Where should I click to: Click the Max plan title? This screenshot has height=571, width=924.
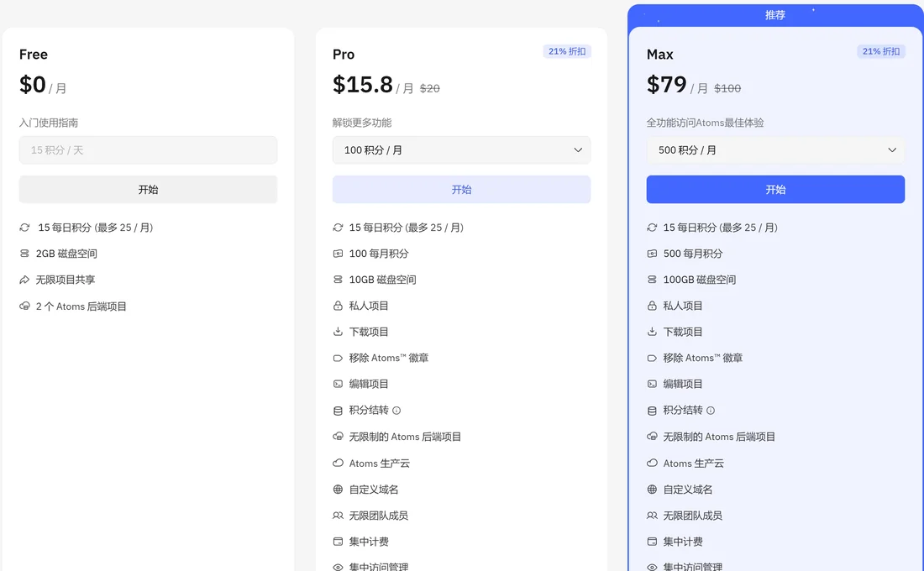[659, 55]
